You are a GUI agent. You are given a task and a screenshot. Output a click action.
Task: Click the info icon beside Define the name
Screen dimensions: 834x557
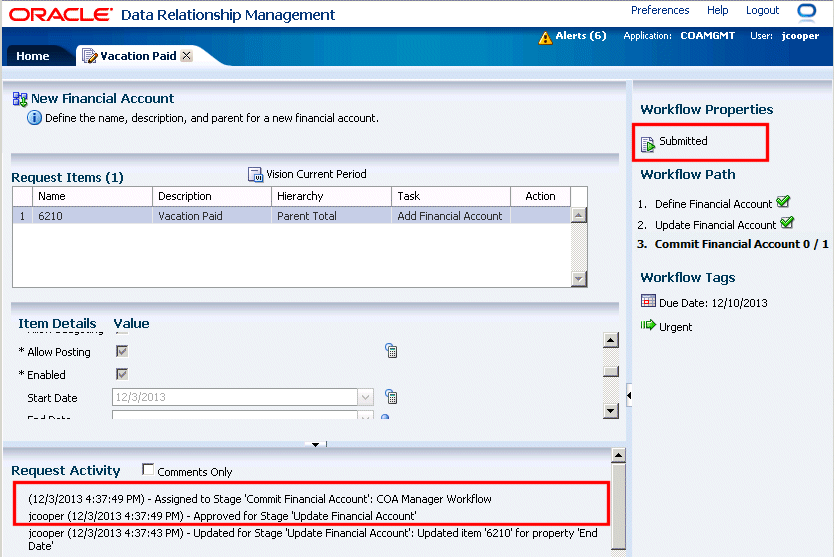[34, 118]
